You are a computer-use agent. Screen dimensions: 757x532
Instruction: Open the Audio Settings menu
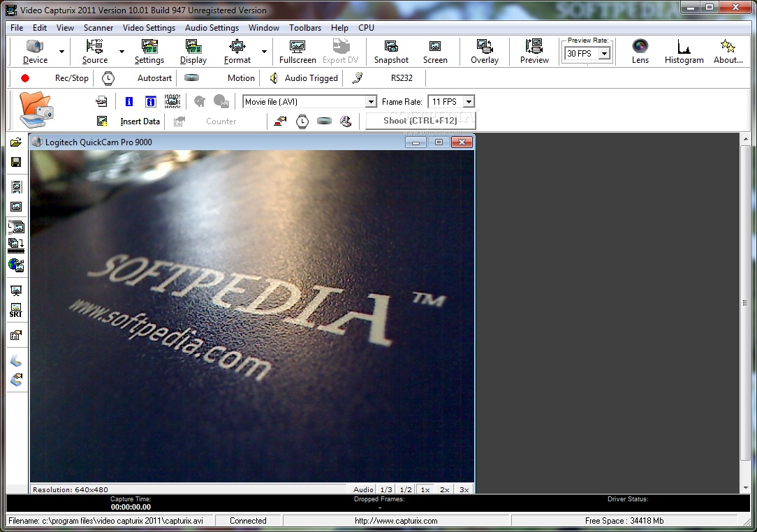pos(212,27)
